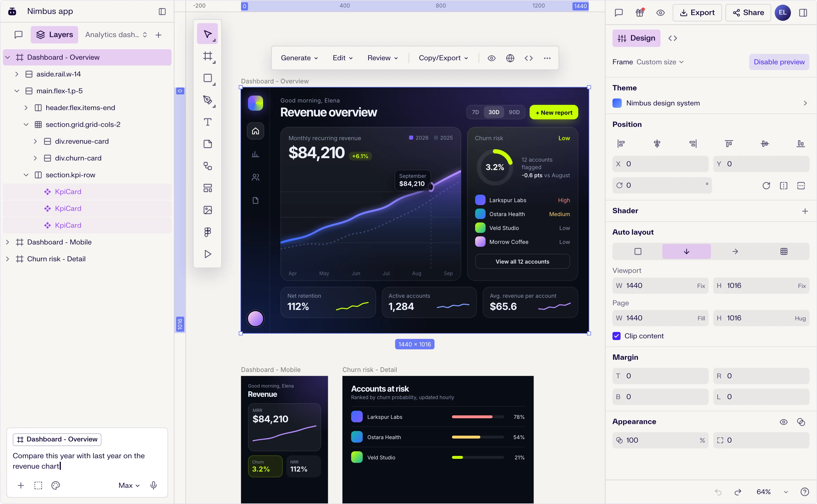This screenshot has height=504, width=817.
Task: Click align horizontal centers icon
Action: tap(657, 144)
